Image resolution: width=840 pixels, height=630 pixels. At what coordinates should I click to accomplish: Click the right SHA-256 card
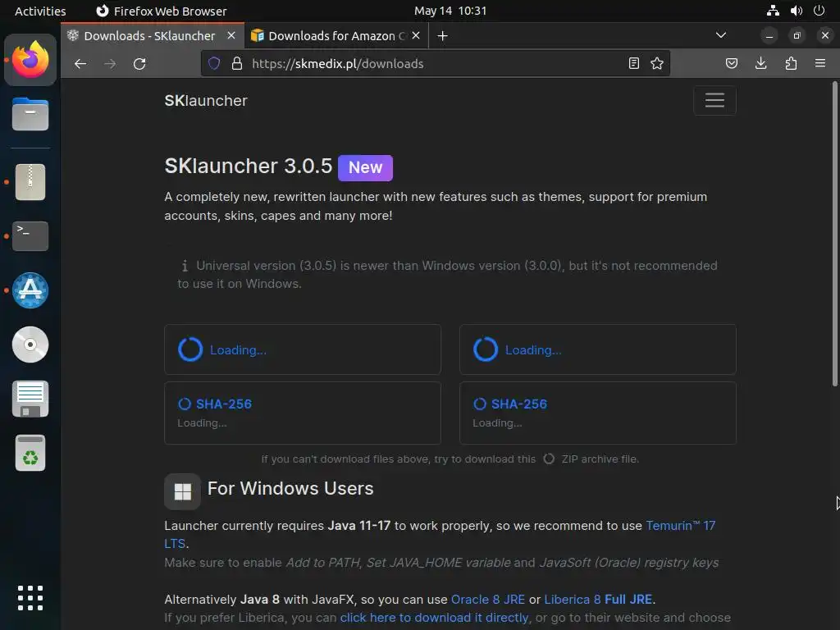598,413
